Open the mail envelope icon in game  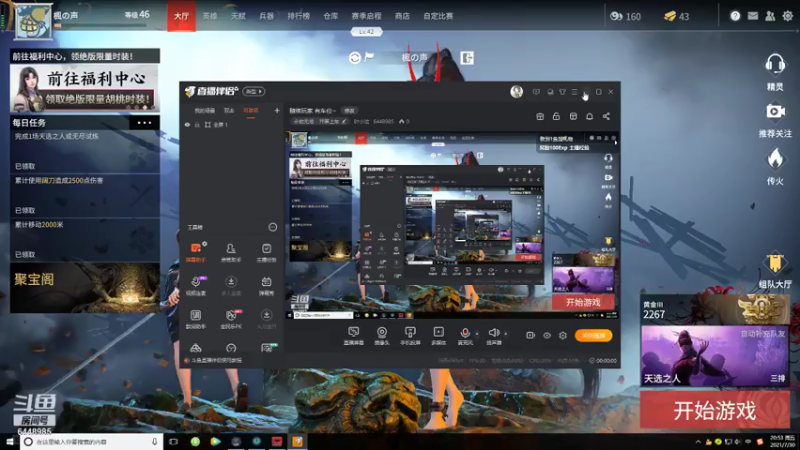pyautogui.click(x=753, y=16)
